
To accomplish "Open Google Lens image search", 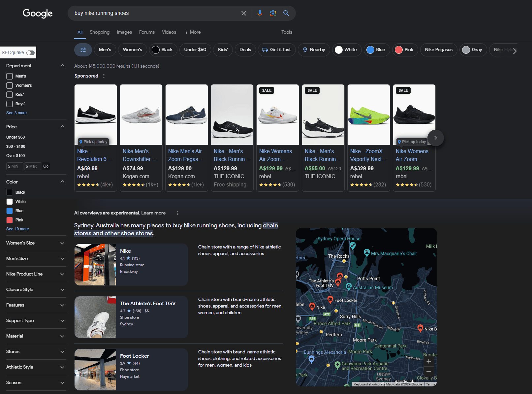I will [x=273, y=13].
